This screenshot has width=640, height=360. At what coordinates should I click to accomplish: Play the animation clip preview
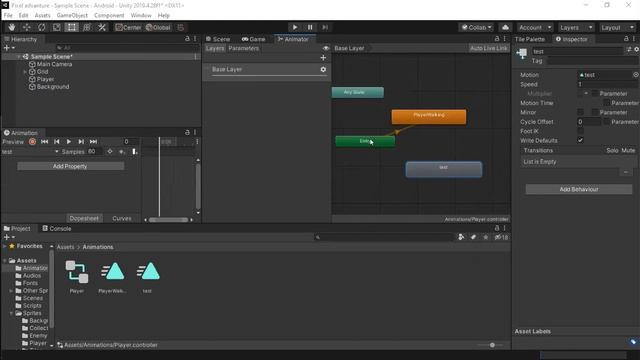point(69,142)
